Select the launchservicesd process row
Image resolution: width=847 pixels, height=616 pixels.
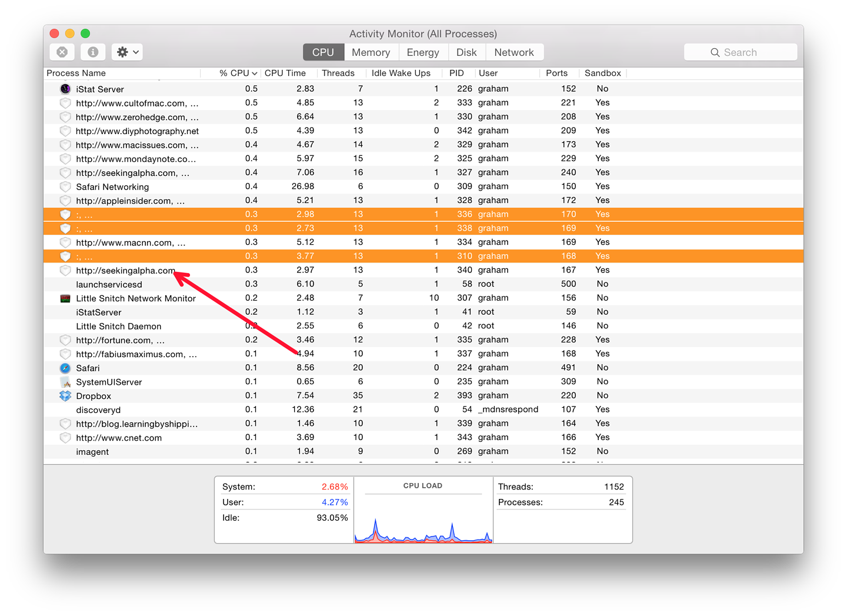coord(423,284)
